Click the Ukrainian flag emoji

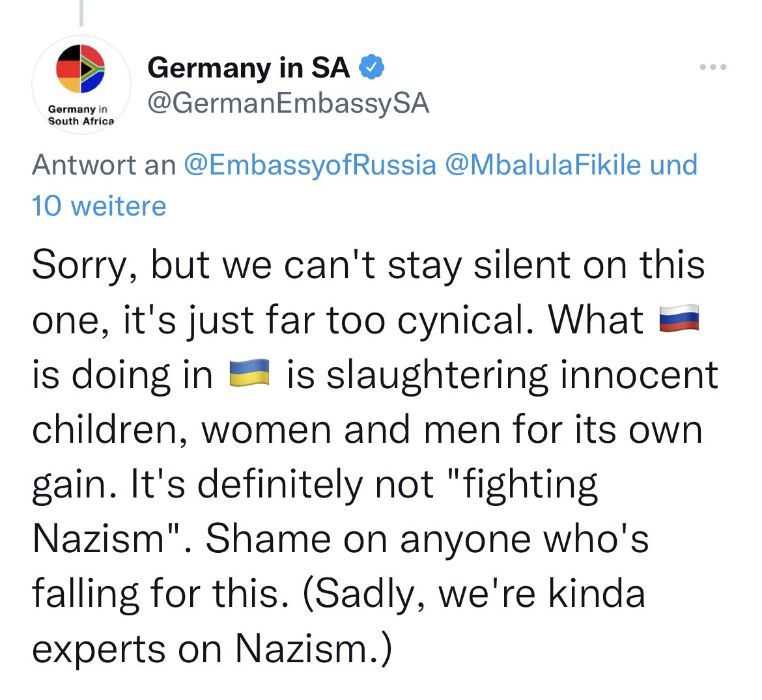pos(249,373)
